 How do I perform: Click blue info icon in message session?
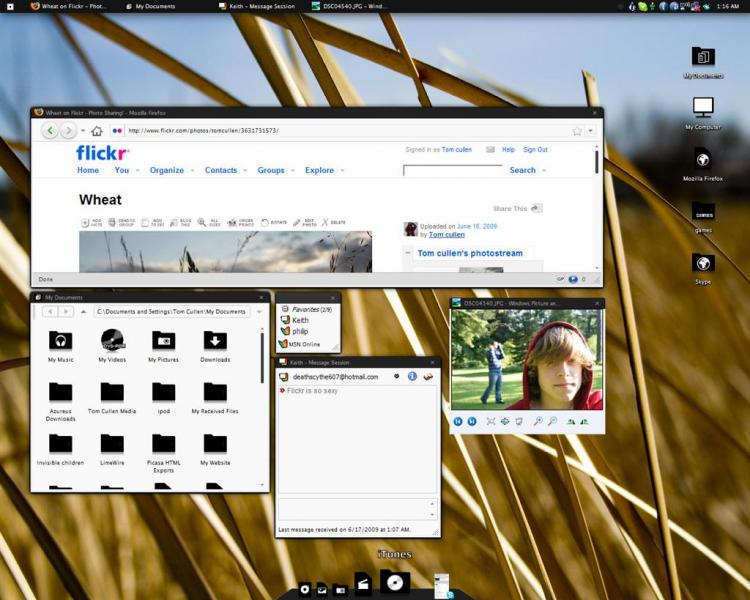[x=412, y=377]
